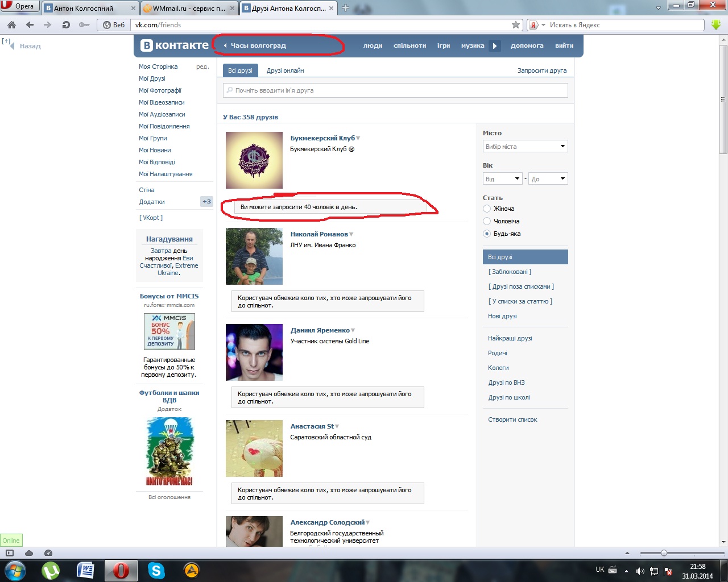This screenshot has width=728, height=582.
Task: Open the Вибір міста city dropdown
Action: pyautogui.click(x=526, y=147)
